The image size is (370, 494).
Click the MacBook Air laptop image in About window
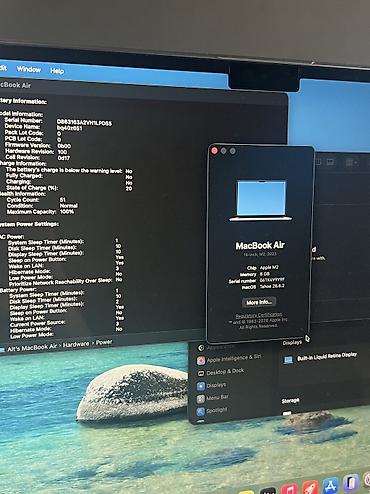261,201
